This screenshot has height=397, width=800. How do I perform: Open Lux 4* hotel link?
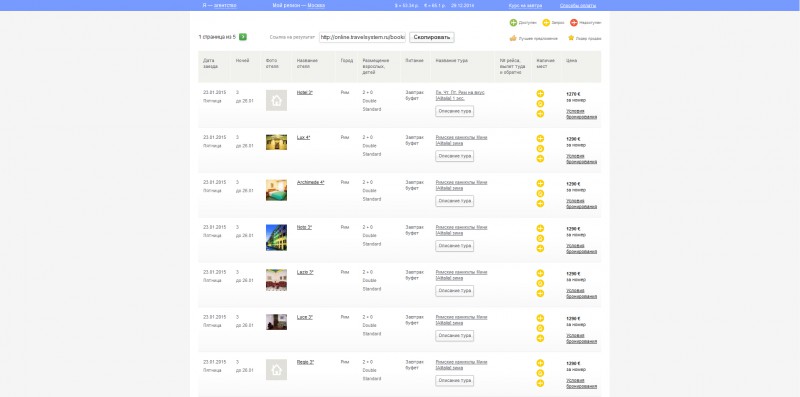pyautogui.click(x=304, y=137)
